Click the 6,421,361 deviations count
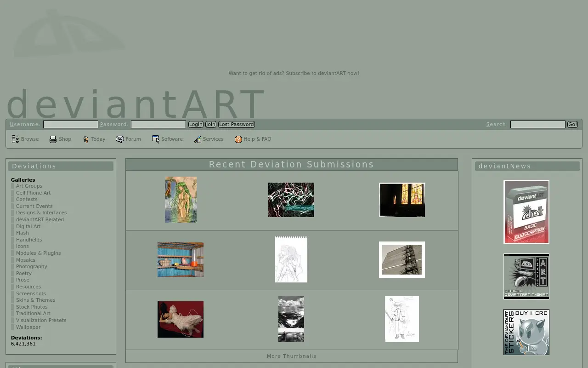 coord(23,344)
